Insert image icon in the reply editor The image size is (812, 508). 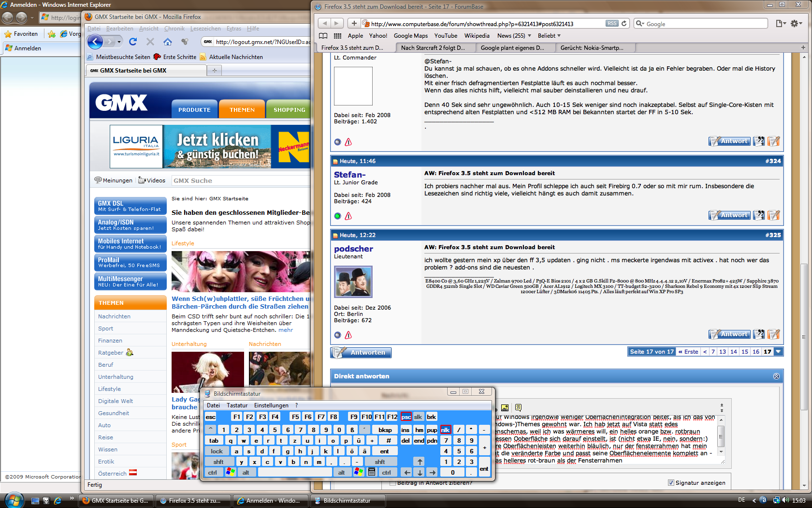pyautogui.click(x=505, y=408)
